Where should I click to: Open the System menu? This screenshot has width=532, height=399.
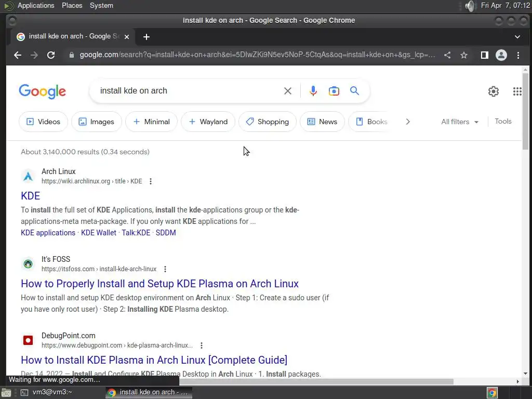tap(101, 5)
